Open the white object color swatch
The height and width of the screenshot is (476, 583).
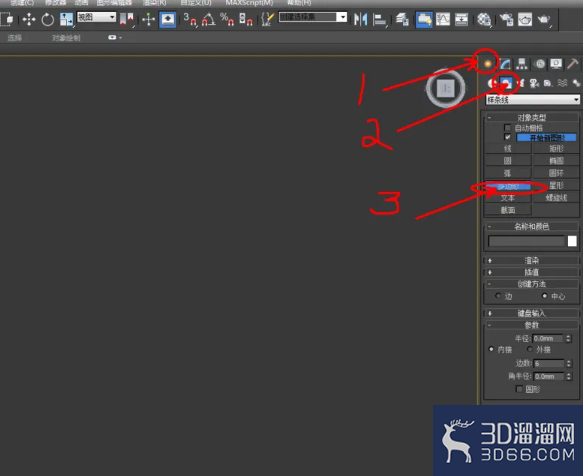(572, 241)
